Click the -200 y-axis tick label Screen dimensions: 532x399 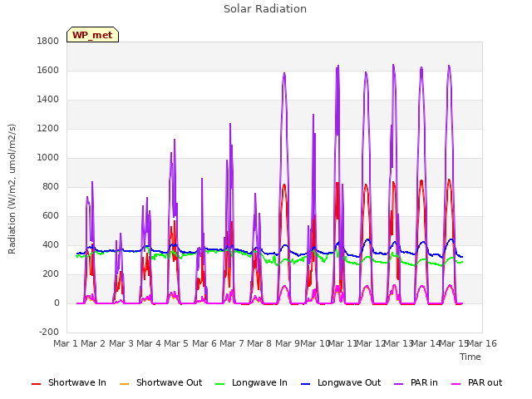(x=49, y=332)
